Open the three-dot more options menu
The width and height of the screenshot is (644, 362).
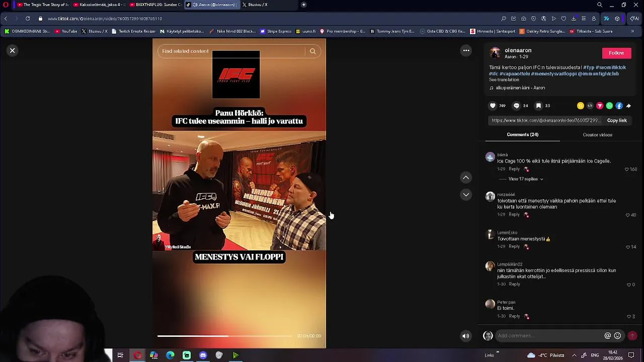[x=466, y=50]
